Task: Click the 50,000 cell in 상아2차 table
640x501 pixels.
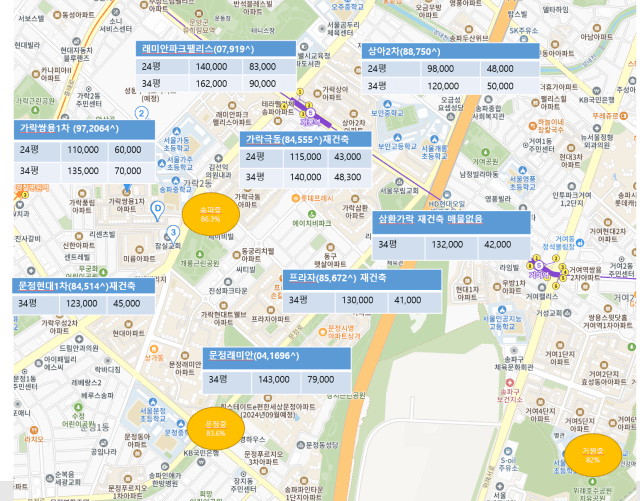Action: tap(510, 87)
